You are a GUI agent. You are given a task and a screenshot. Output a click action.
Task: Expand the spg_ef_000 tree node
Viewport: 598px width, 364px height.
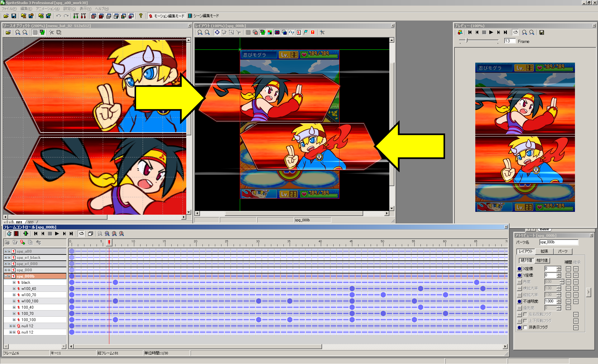click(6, 264)
